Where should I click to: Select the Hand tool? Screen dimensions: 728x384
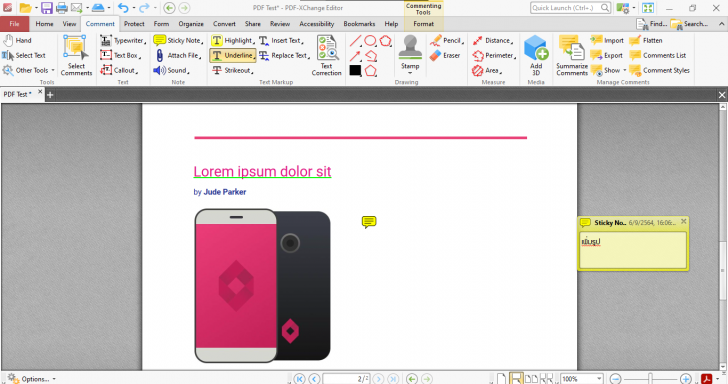coord(17,40)
